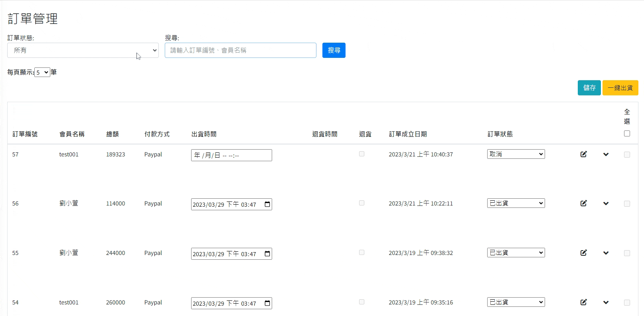Tick the select checkbox for order 57
The height and width of the screenshot is (316, 644).
[627, 155]
